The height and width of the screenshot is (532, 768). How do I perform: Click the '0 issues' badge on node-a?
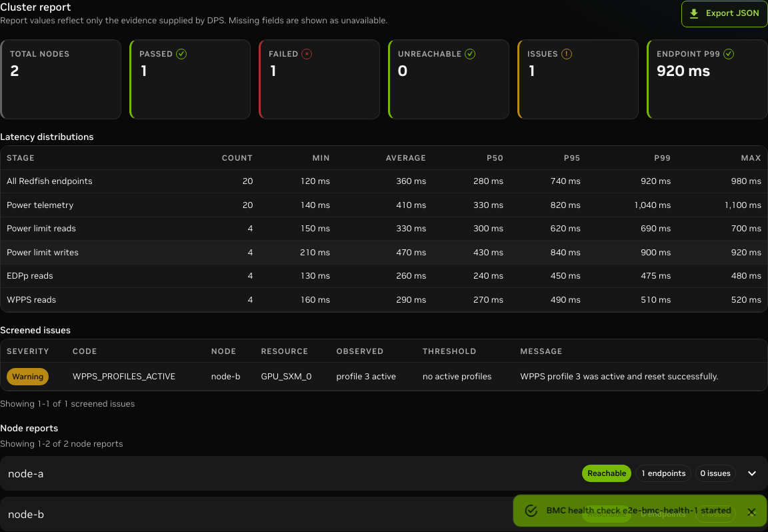tap(715, 473)
